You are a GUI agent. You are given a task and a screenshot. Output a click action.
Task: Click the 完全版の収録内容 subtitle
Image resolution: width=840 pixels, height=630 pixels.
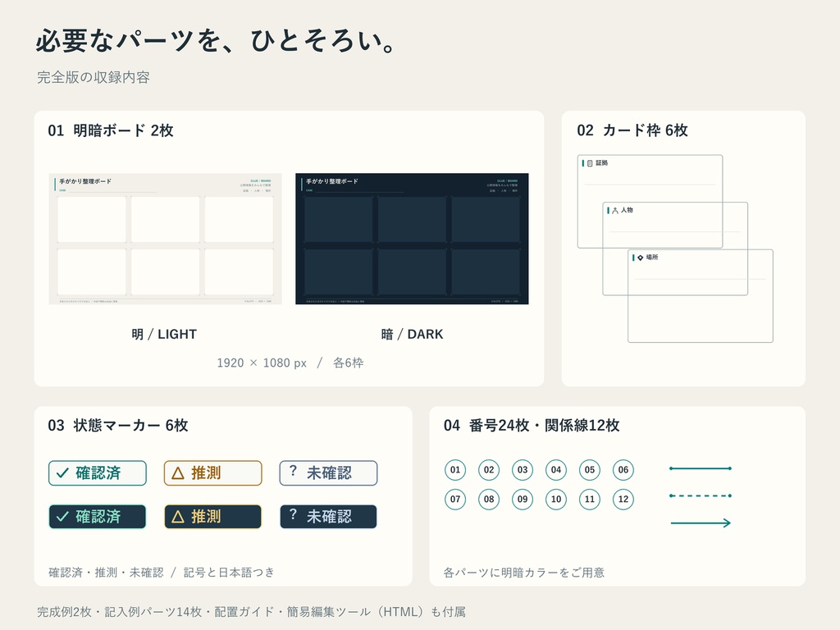click(94, 77)
